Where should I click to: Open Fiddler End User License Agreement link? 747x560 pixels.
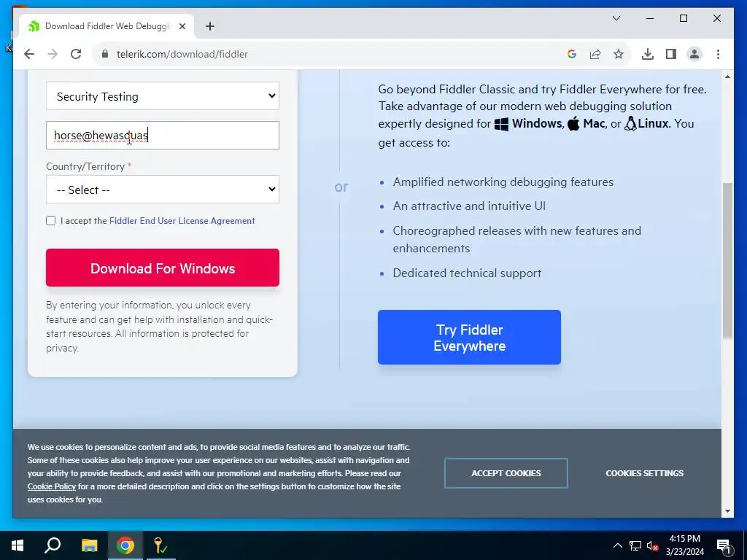182,221
